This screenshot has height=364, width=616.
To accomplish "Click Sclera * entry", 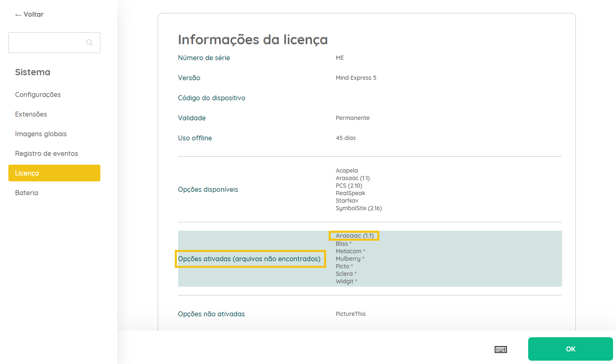I will point(346,274).
